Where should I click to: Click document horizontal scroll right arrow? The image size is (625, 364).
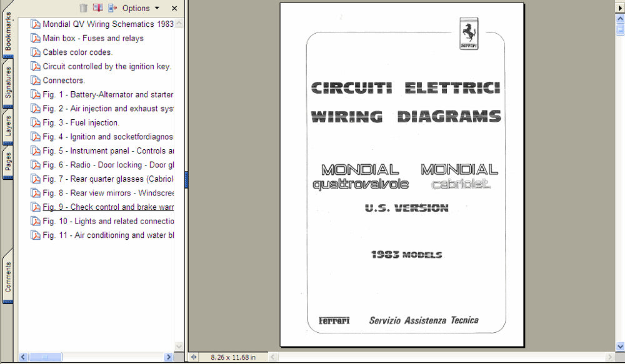pyautogui.click(x=610, y=357)
